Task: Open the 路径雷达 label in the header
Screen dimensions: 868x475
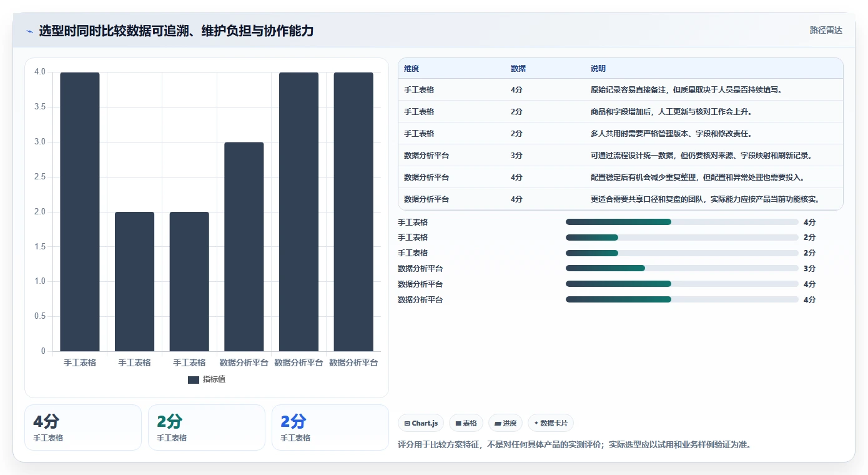Action: 826,30
